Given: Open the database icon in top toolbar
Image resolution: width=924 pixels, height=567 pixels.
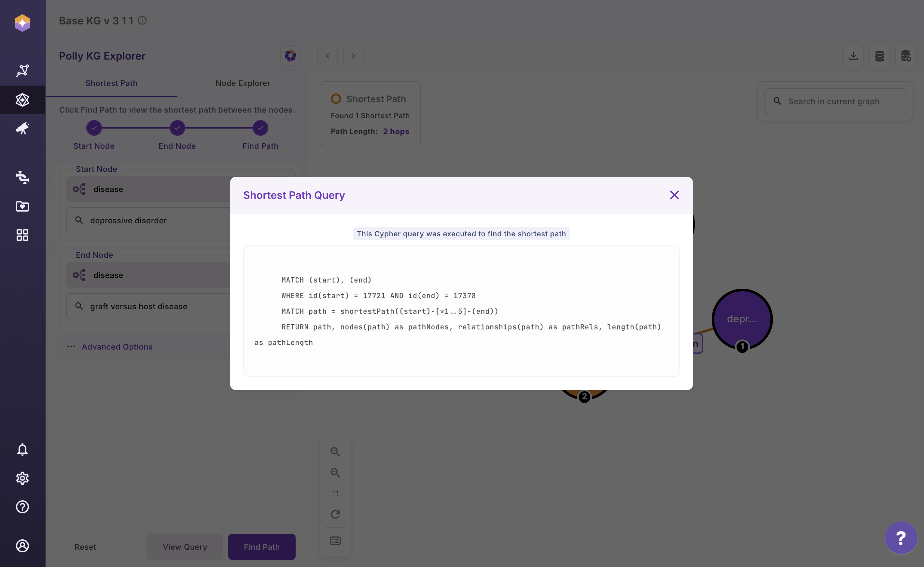Looking at the screenshot, I should [879, 56].
